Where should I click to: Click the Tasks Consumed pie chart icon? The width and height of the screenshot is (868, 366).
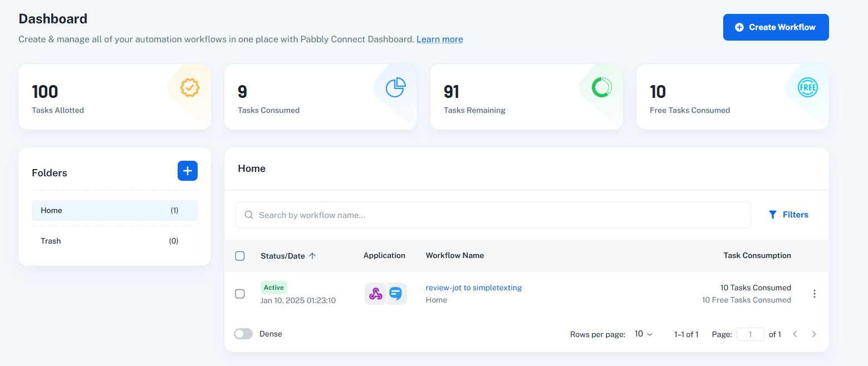(396, 87)
